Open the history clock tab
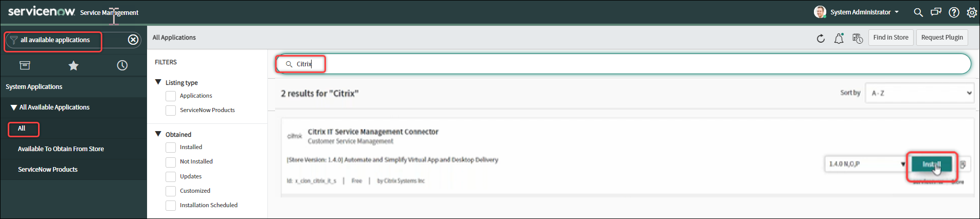This screenshot has width=980, height=219. [122, 65]
